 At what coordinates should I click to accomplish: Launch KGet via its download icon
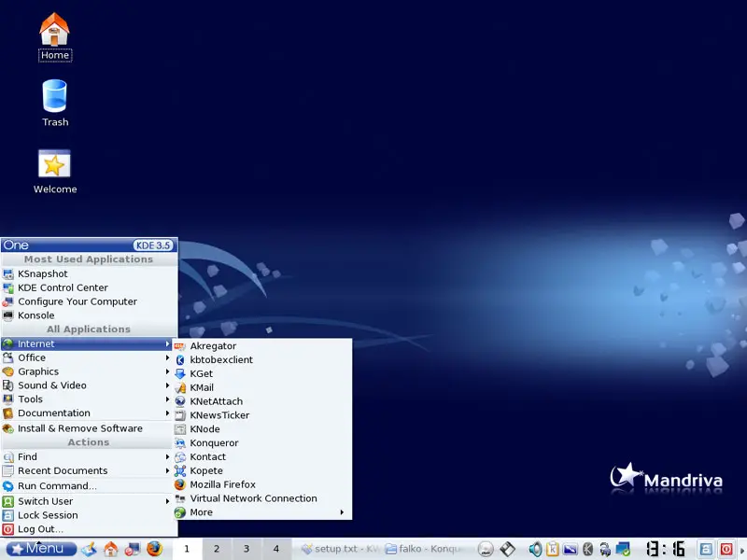click(x=179, y=374)
